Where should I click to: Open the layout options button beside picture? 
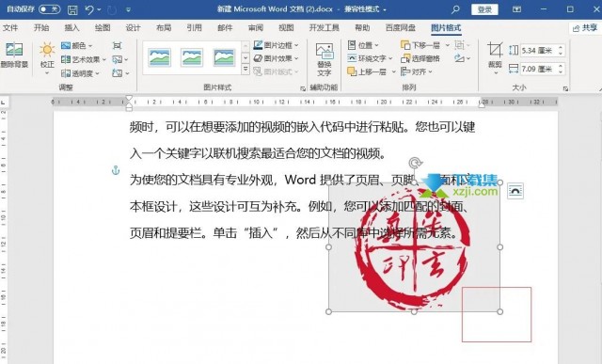[515, 191]
